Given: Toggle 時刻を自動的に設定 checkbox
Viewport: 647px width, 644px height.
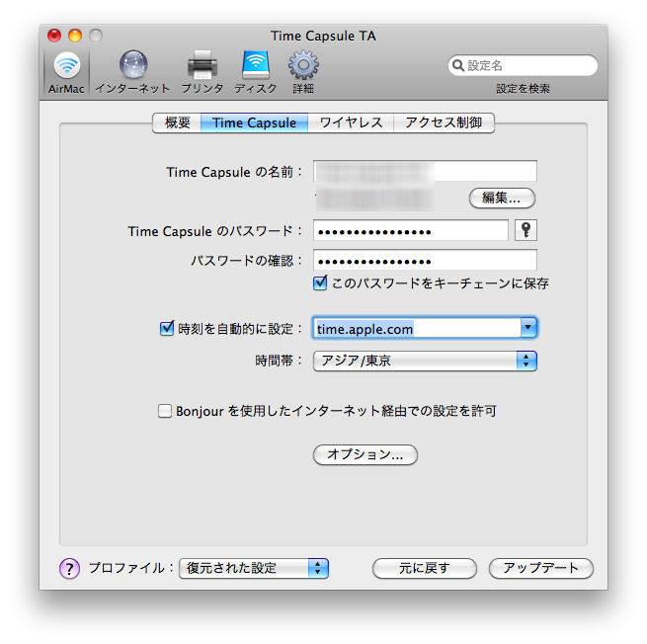Looking at the screenshot, I should (167, 329).
